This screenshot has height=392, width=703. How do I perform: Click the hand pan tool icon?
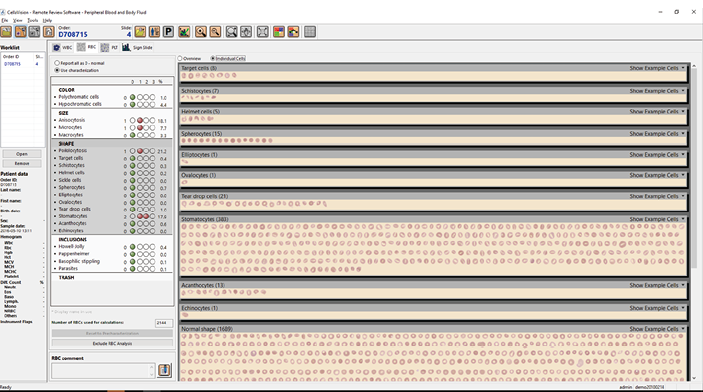click(x=246, y=31)
